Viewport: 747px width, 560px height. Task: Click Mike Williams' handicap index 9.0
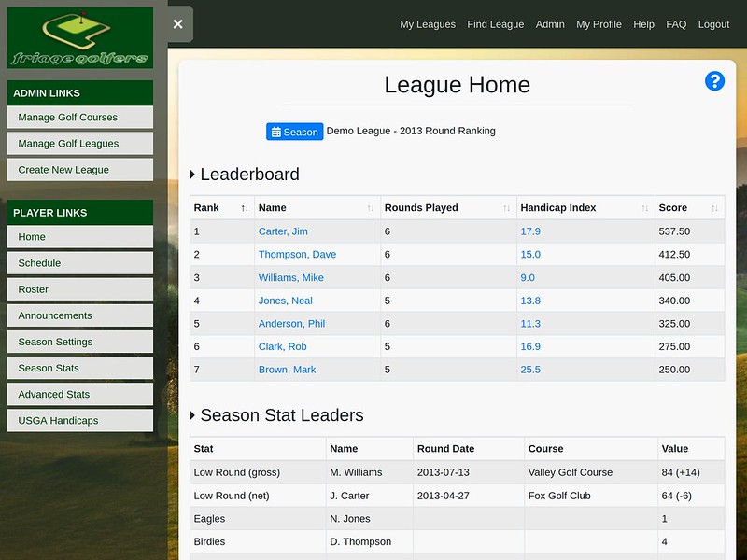tap(528, 277)
